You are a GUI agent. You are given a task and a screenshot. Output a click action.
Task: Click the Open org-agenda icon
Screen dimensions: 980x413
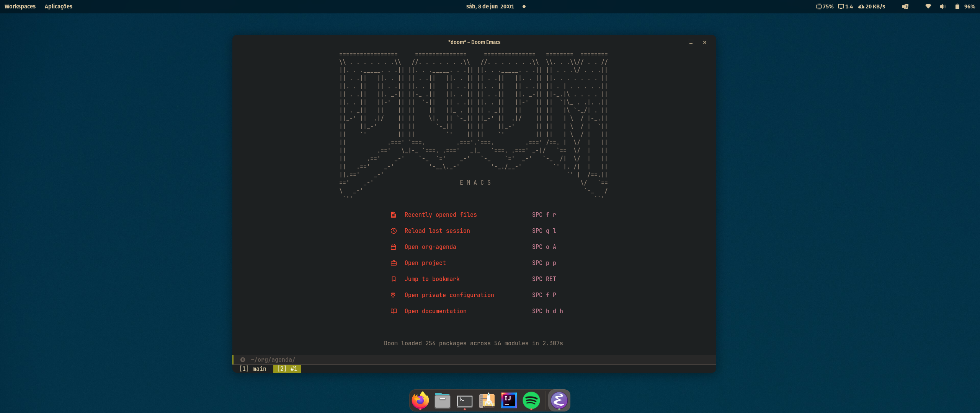(x=392, y=246)
